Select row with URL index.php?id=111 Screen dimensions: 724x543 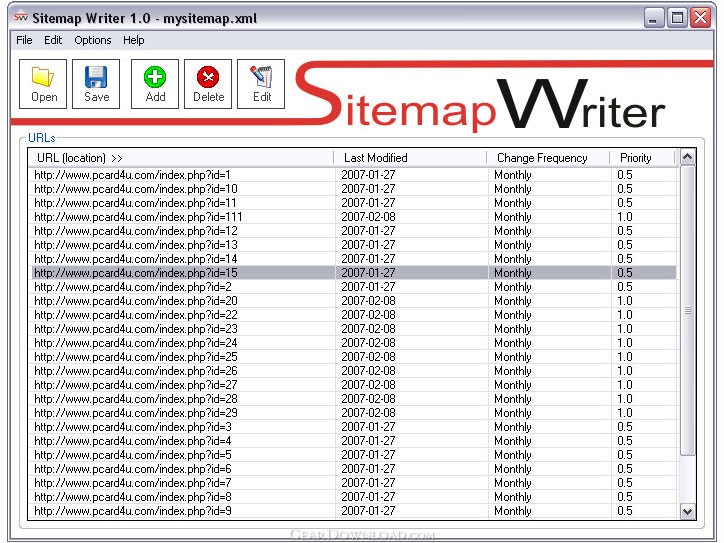(354, 217)
